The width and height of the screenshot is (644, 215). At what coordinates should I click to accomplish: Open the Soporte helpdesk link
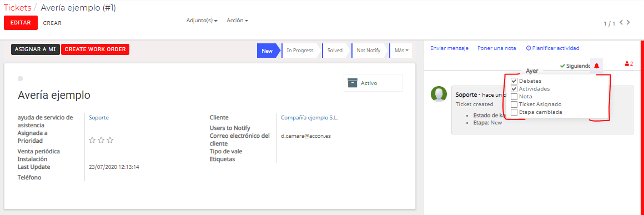pos(99,118)
